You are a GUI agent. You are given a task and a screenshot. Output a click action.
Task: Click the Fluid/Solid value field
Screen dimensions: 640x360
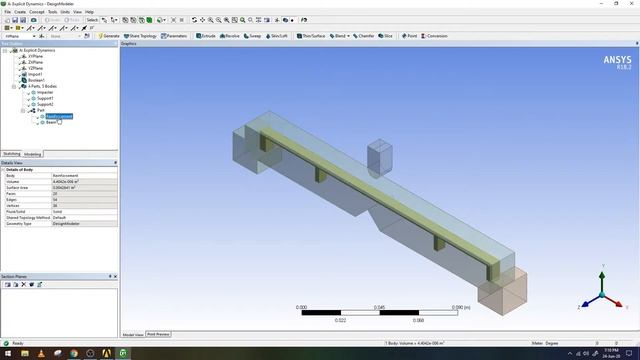(84, 212)
